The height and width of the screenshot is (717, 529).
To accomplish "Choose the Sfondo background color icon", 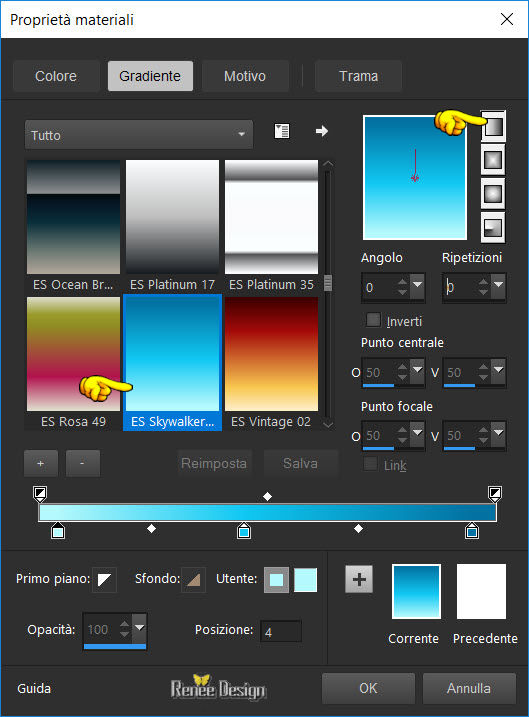I will click(x=193, y=579).
